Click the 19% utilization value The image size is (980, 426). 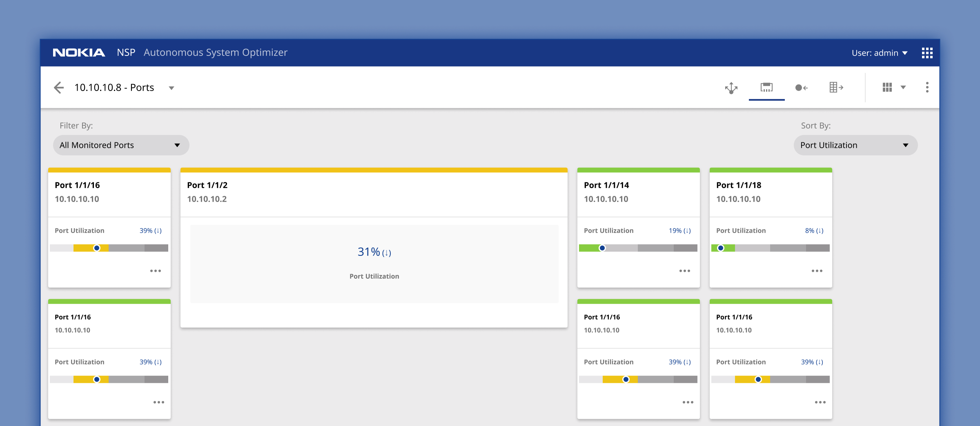point(680,231)
